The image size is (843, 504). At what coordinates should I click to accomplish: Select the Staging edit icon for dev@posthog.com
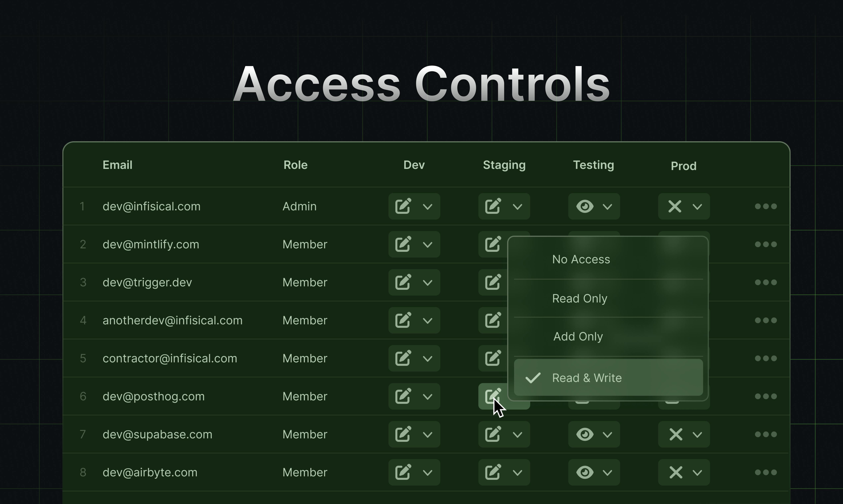point(493,396)
